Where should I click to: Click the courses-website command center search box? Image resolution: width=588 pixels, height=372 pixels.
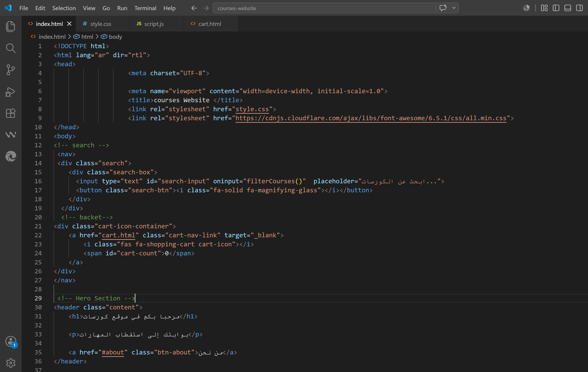click(325, 8)
